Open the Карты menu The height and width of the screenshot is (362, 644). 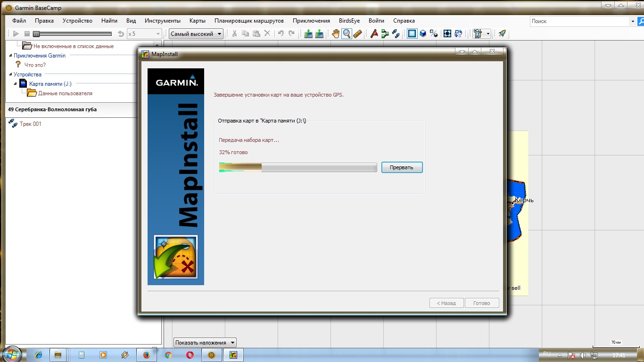(x=198, y=21)
